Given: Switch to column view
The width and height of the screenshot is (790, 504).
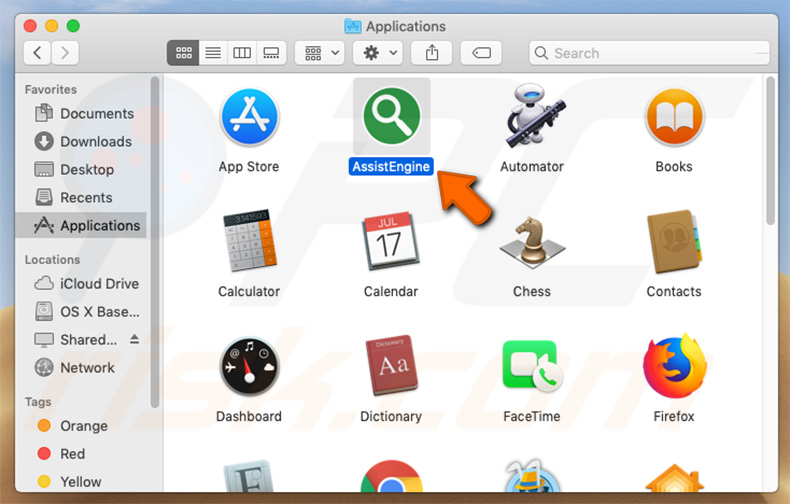Looking at the screenshot, I should tap(242, 53).
